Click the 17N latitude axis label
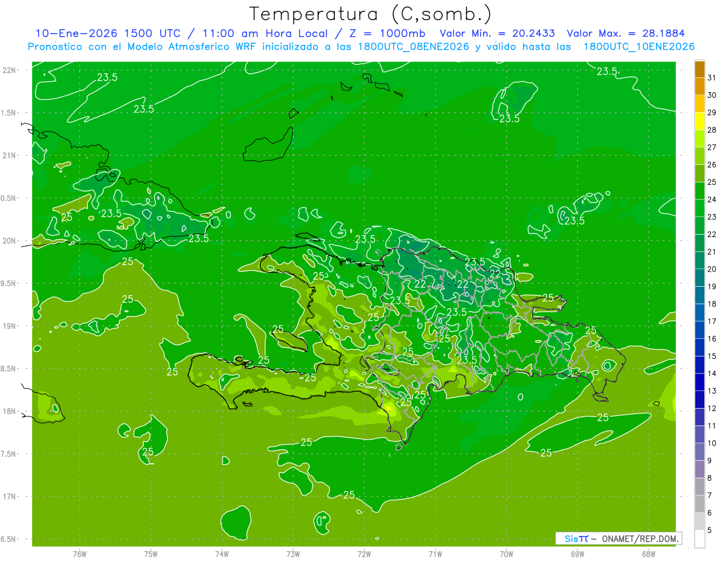The height and width of the screenshot is (562, 728). tap(10, 497)
